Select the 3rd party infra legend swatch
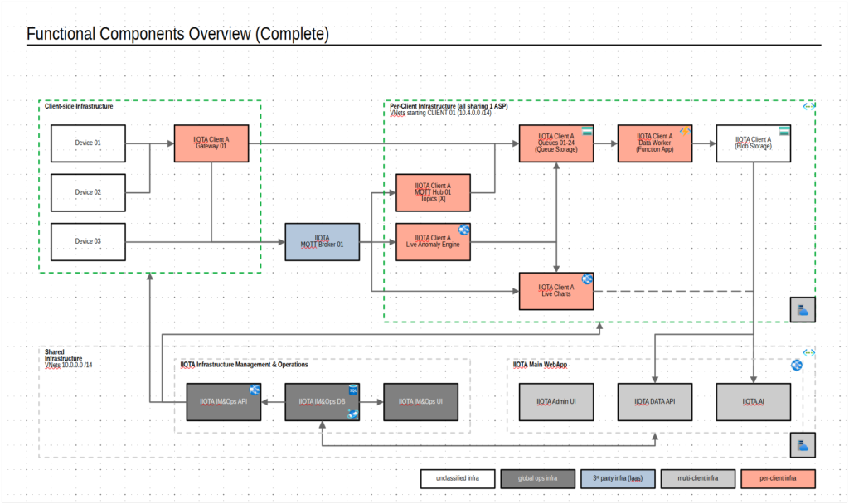The width and height of the screenshot is (849, 504). point(618,478)
